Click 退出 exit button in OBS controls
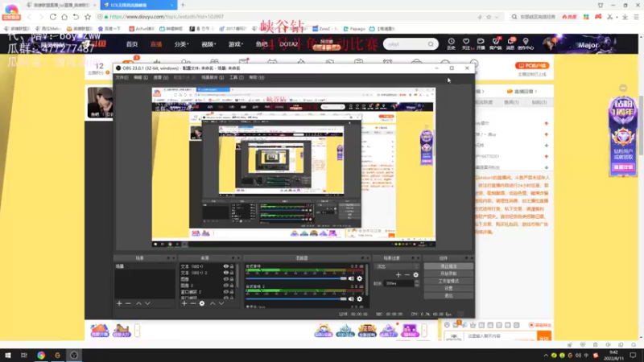 pos(448,295)
